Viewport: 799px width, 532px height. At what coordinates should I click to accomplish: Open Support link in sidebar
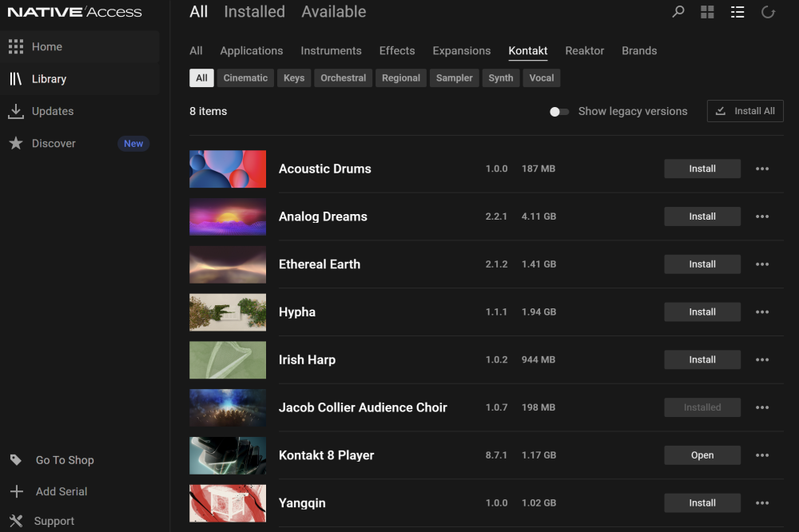tap(54, 522)
